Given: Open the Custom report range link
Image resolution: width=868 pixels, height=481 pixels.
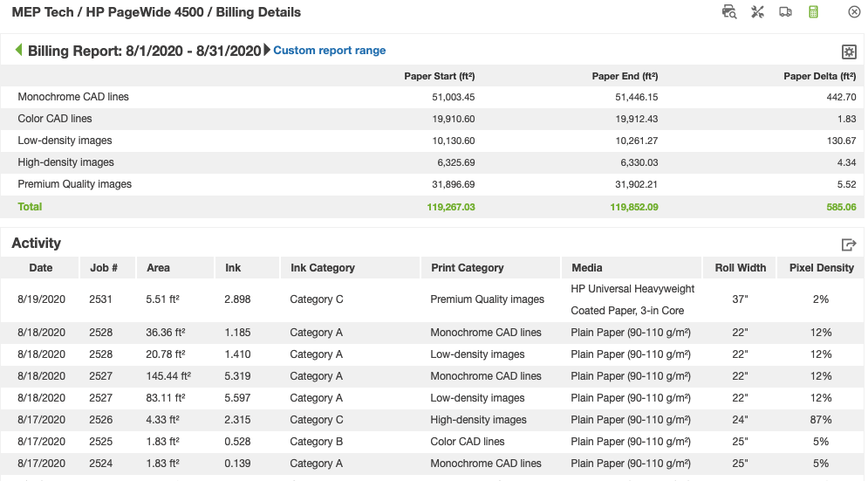Looking at the screenshot, I should point(330,51).
